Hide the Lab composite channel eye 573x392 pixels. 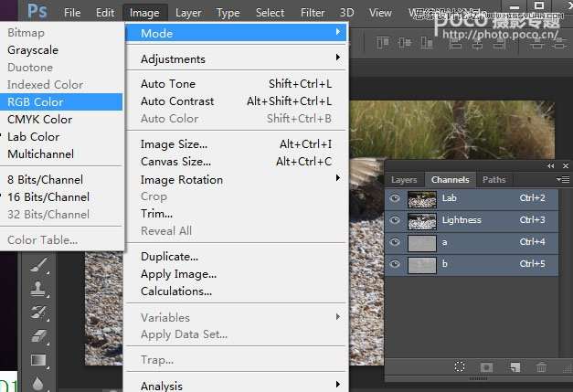395,198
